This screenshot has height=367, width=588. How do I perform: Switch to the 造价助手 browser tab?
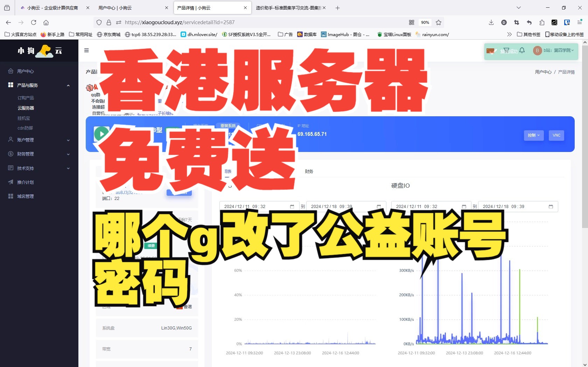(290, 8)
